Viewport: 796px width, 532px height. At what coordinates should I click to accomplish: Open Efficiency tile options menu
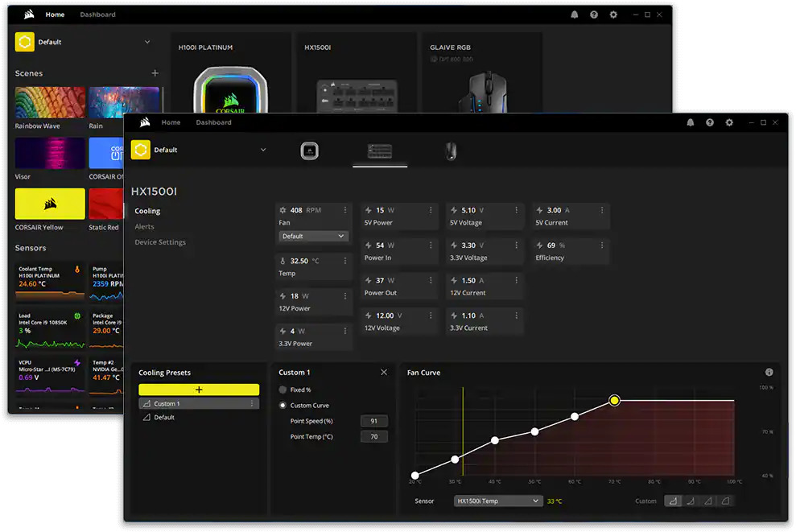[602, 245]
